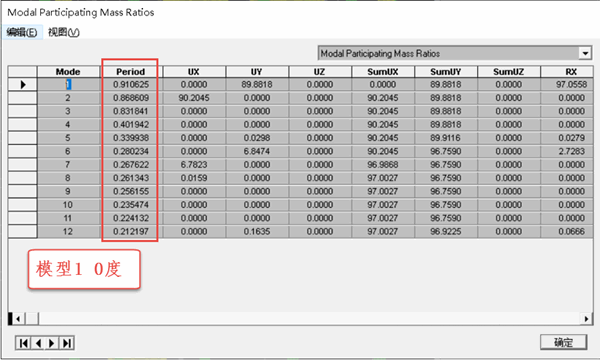Select Period cell 0.831841

pos(131,111)
